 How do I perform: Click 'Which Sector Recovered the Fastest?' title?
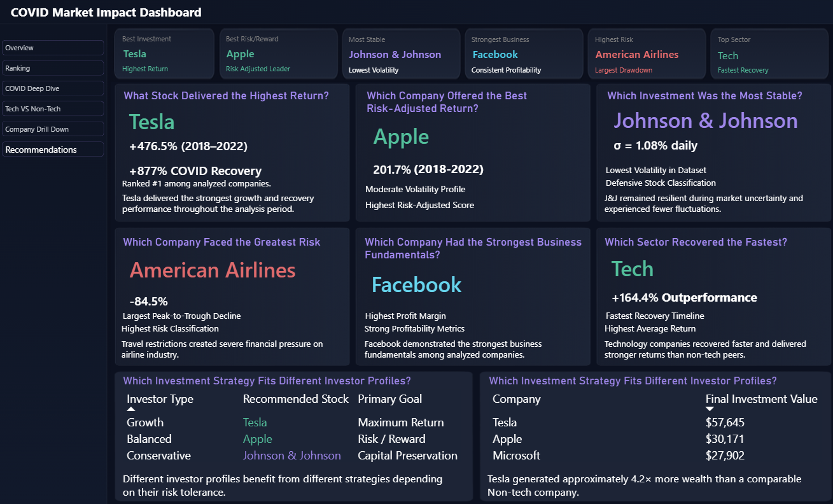(696, 242)
